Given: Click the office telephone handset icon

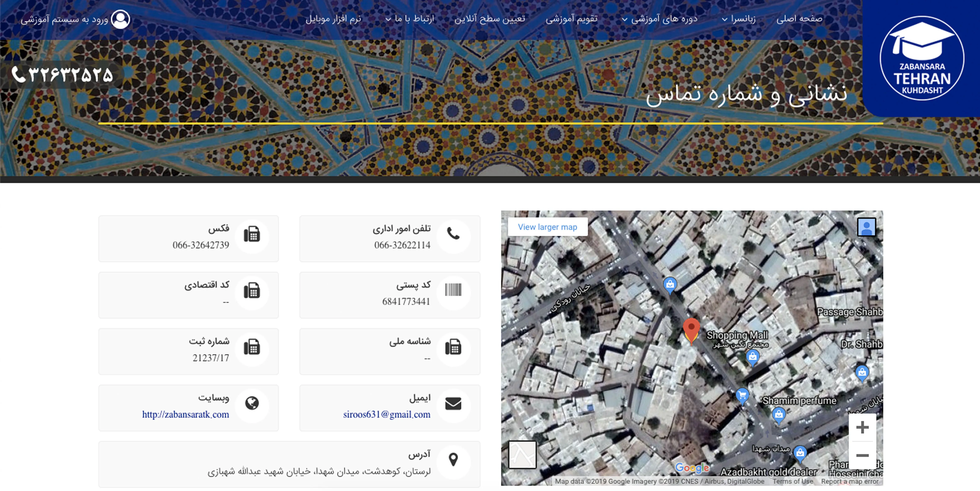Looking at the screenshot, I should click(453, 234).
